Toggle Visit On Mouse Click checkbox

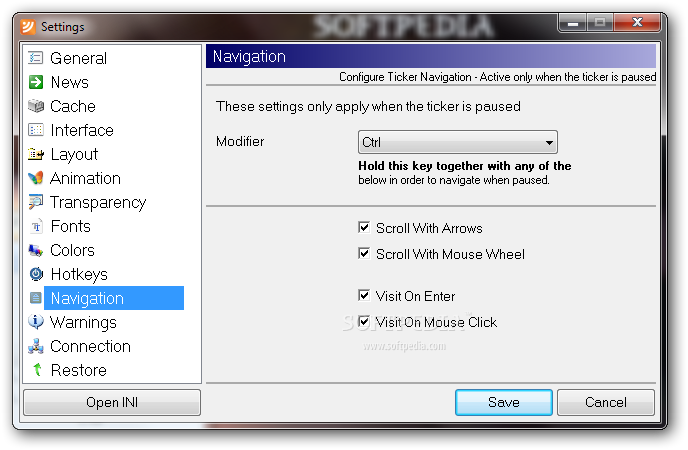[364, 321]
